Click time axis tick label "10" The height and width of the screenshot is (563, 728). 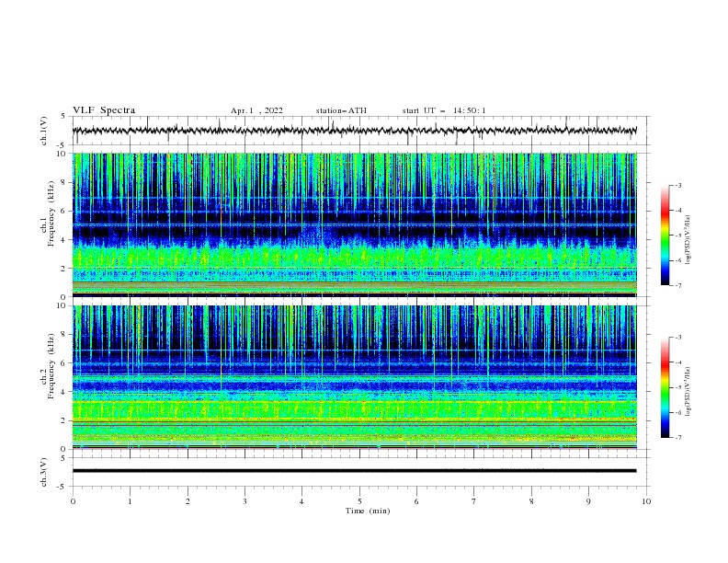(646, 501)
